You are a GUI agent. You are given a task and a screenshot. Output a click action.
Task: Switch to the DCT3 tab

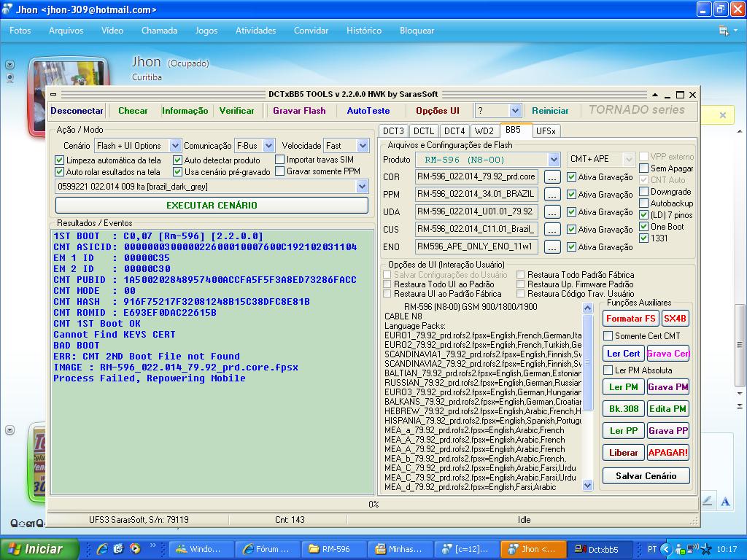pos(393,131)
